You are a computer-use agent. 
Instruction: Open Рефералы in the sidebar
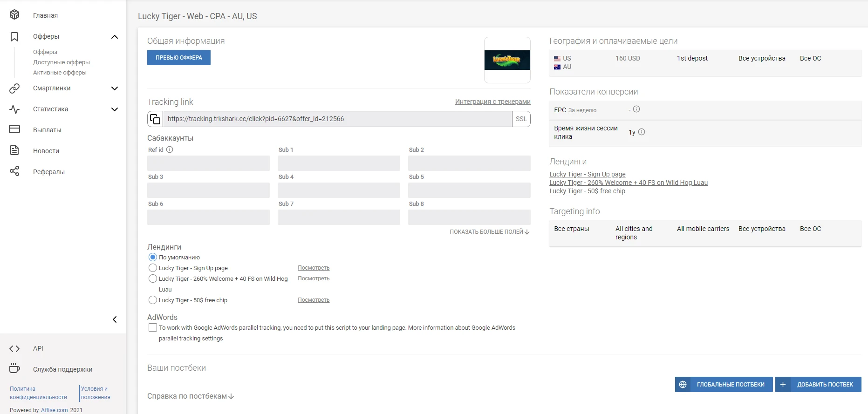[49, 172]
